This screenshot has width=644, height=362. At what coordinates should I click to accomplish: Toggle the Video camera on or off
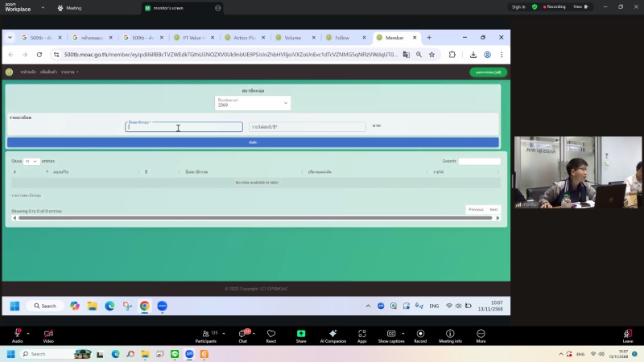click(47, 333)
